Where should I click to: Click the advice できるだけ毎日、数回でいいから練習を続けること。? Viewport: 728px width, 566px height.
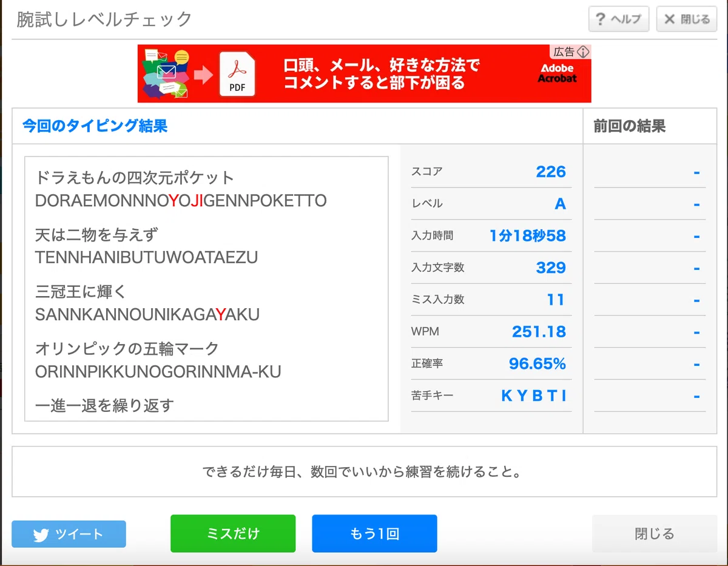(362, 472)
